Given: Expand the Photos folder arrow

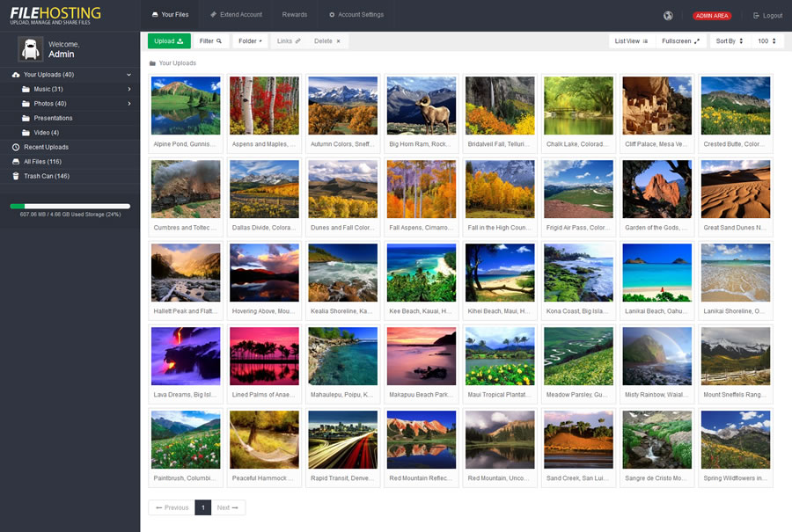Looking at the screenshot, I should [x=129, y=104].
